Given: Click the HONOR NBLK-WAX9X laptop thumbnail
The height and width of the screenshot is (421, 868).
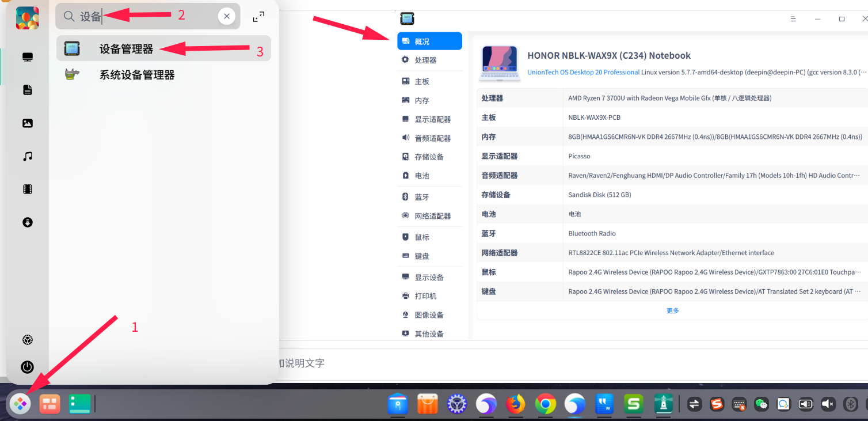Looking at the screenshot, I should [x=500, y=63].
